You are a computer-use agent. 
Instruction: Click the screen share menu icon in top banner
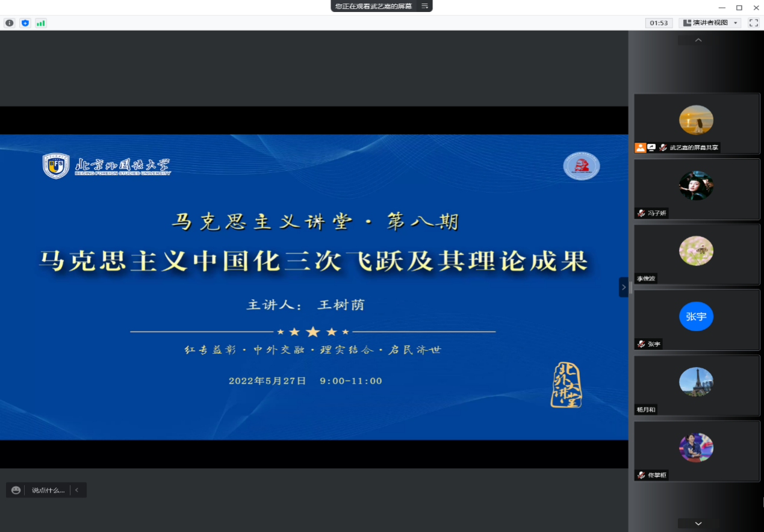tap(424, 6)
